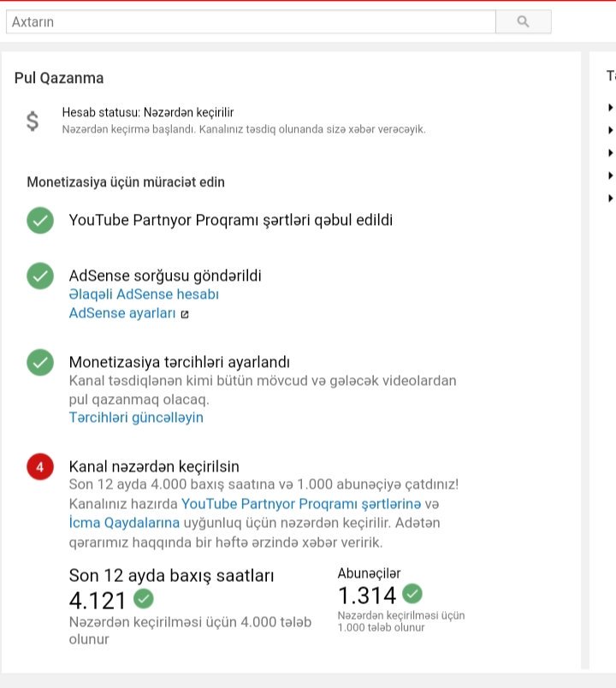Click green checkmark beside YouTube Partnyor Proqramı şərtləri
The height and width of the screenshot is (688, 616).
tap(40, 220)
